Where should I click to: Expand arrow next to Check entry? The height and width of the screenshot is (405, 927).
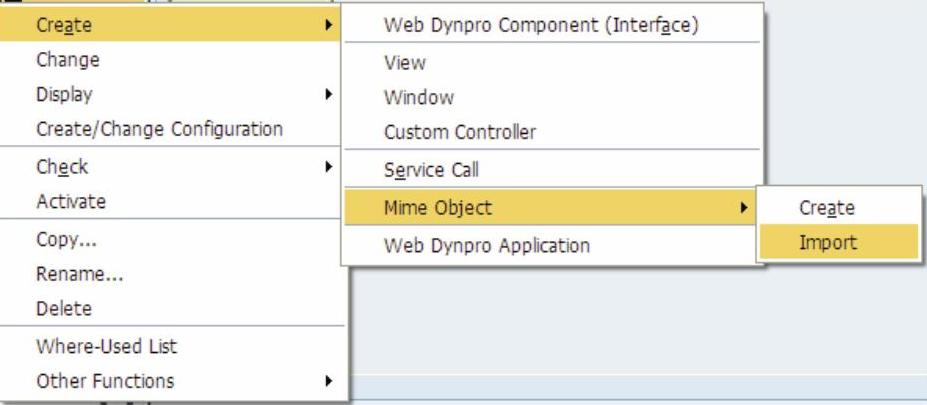328,167
